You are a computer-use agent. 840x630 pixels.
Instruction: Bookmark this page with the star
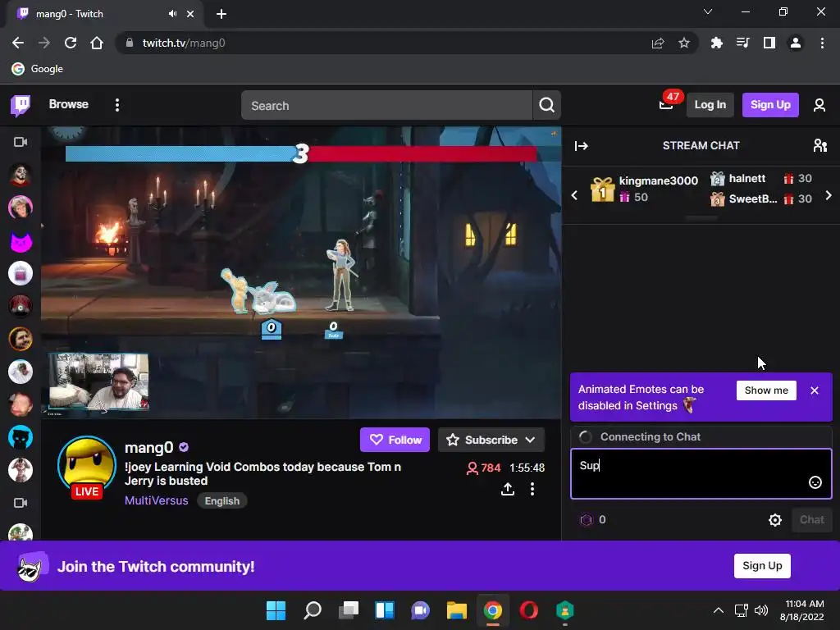click(x=683, y=43)
